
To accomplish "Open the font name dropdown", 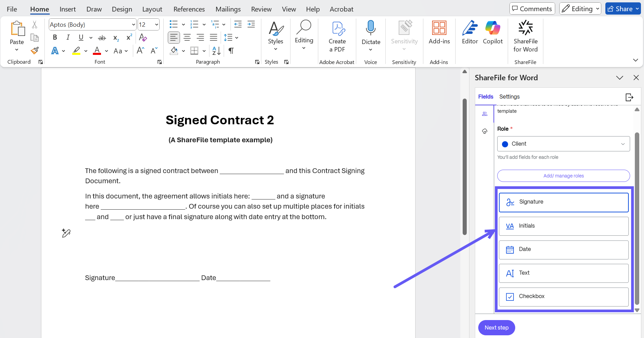I will point(133,25).
